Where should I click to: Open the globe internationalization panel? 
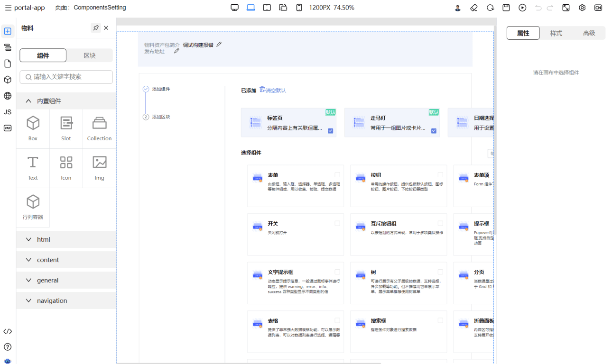point(7,96)
